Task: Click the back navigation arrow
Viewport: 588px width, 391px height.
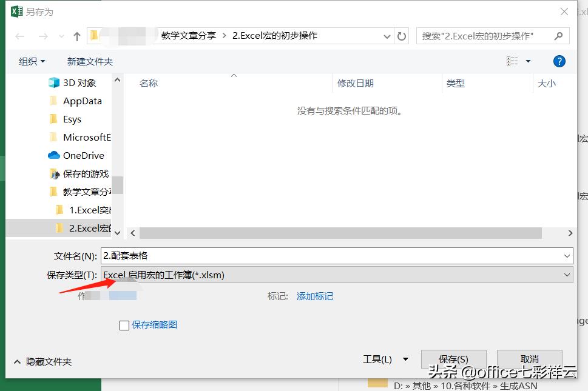Action: [19, 36]
